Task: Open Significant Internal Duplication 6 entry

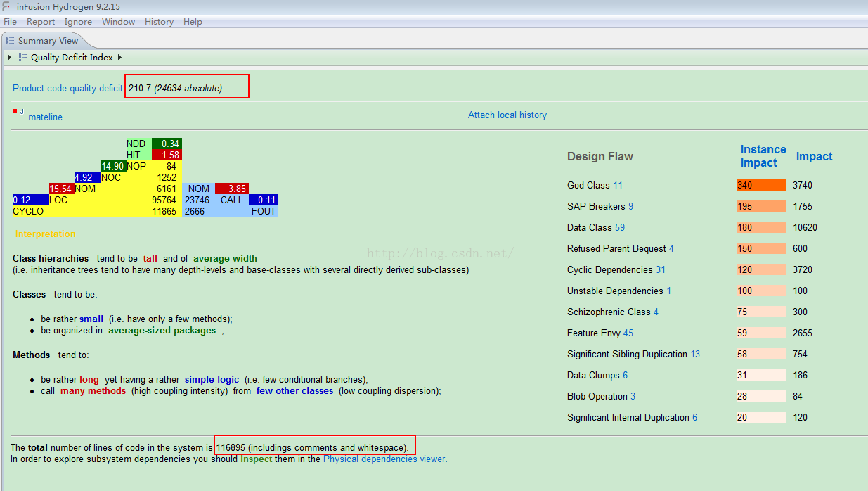Action: (x=633, y=417)
